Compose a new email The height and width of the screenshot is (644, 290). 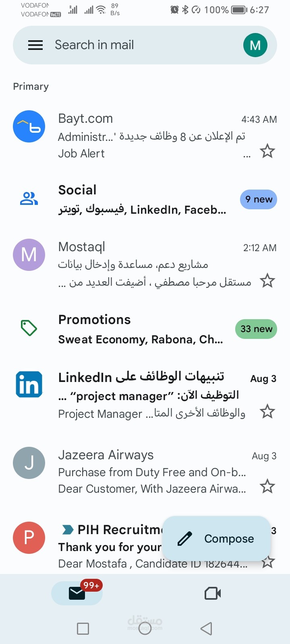217,539
